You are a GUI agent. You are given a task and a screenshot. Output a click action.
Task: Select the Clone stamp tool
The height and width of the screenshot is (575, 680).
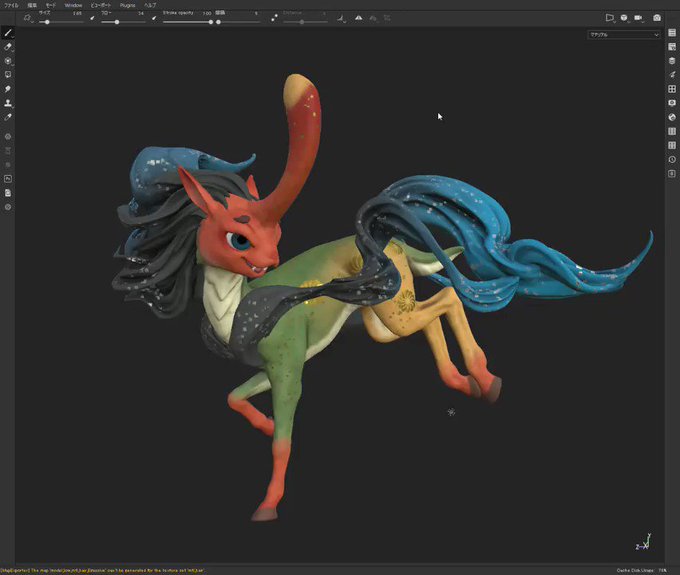point(8,103)
